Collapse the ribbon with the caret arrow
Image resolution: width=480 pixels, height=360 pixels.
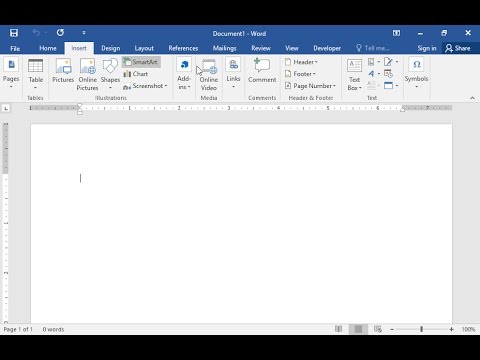(472, 98)
